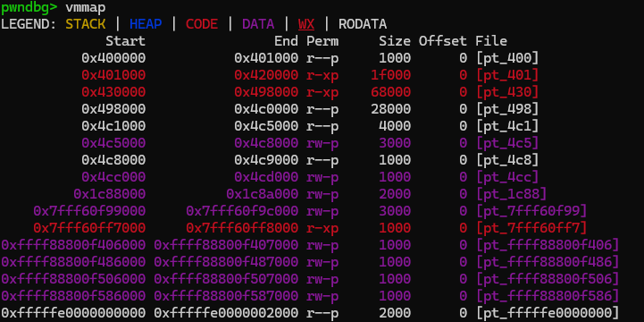The image size is (644, 322).
Task: Click the white start address 0x498000
Action: (113, 109)
